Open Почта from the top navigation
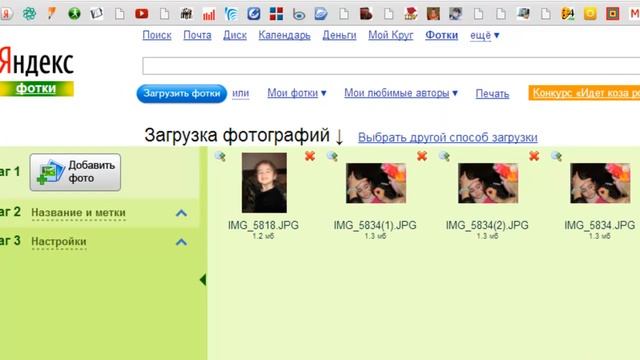This screenshot has width=640, height=360. (197, 36)
